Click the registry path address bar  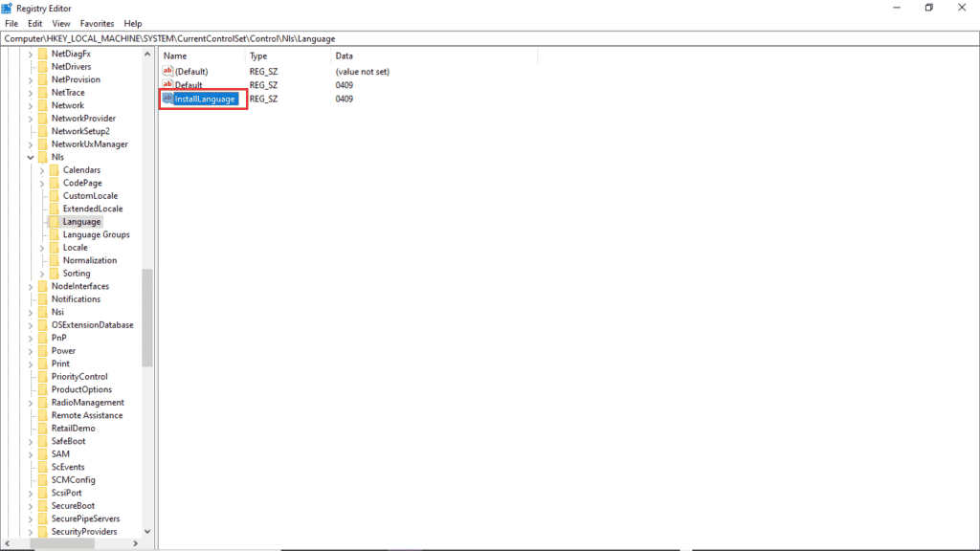click(x=490, y=38)
